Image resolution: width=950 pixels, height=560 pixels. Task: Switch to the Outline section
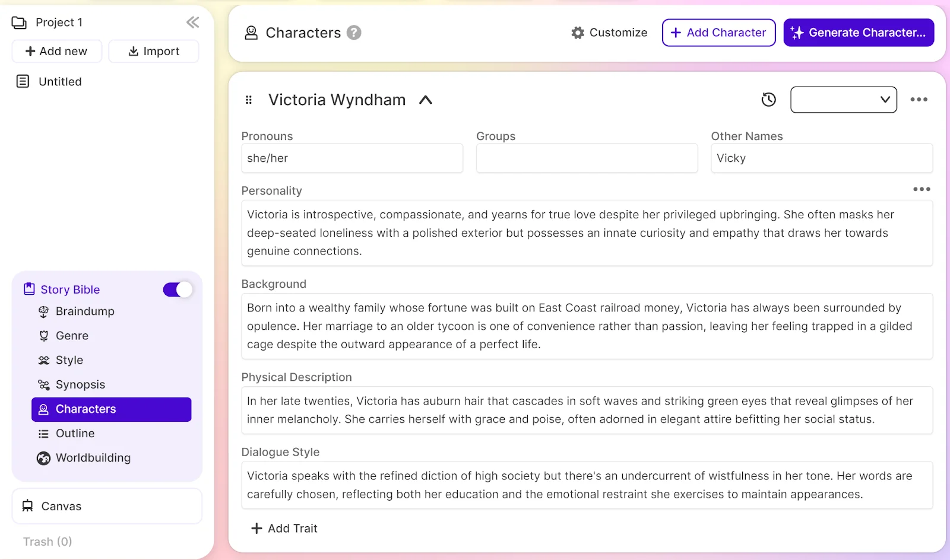pyautogui.click(x=74, y=433)
